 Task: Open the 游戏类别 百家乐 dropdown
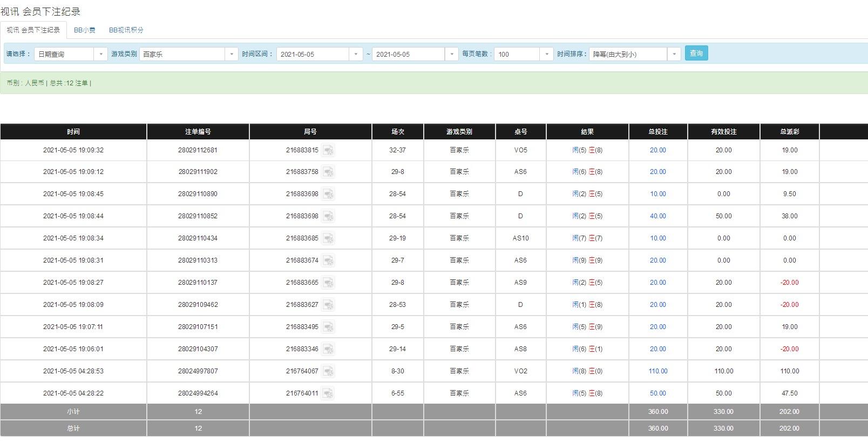(x=188, y=54)
